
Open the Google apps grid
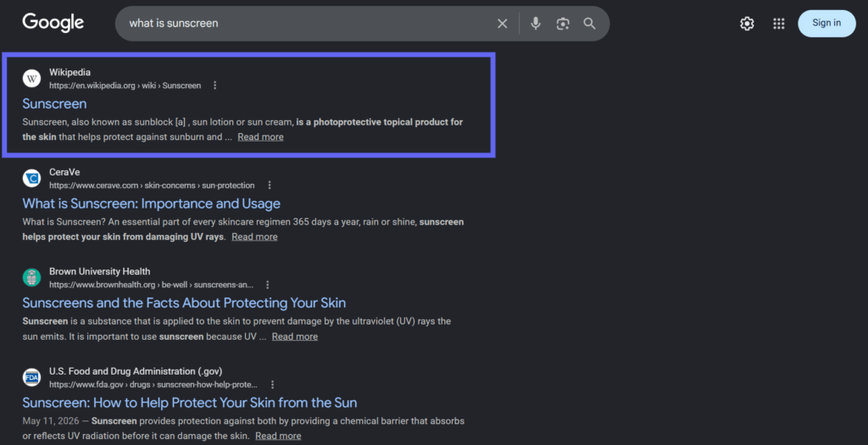click(779, 23)
